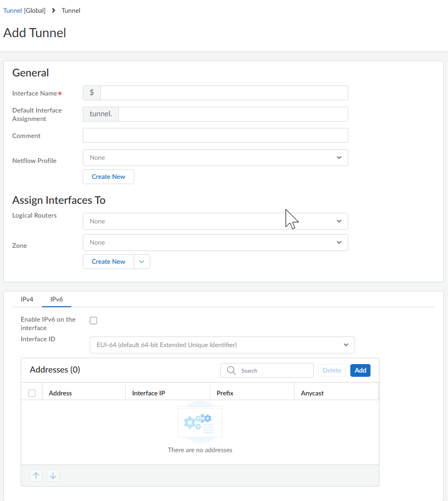Click the breadcrumb chevron arrow icon
The height and width of the screenshot is (501, 448).
pyautogui.click(x=54, y=11)
